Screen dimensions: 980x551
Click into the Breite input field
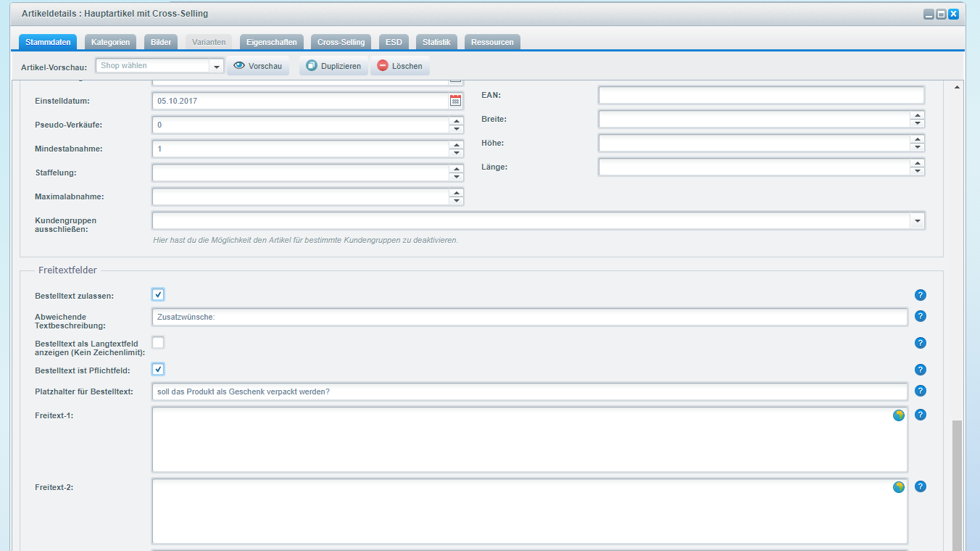(755, 119)
